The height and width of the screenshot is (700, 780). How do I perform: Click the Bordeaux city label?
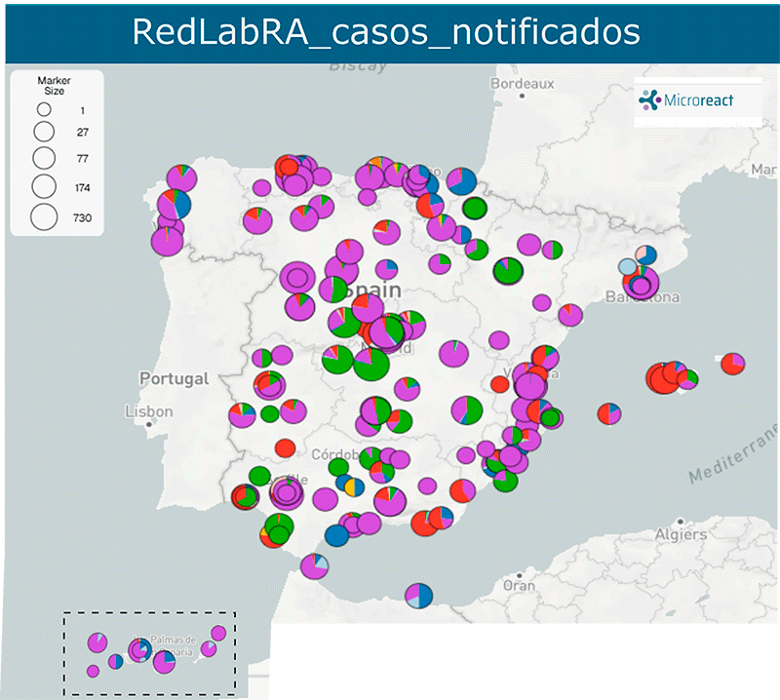pyautogui.click(x=522, y=84)
